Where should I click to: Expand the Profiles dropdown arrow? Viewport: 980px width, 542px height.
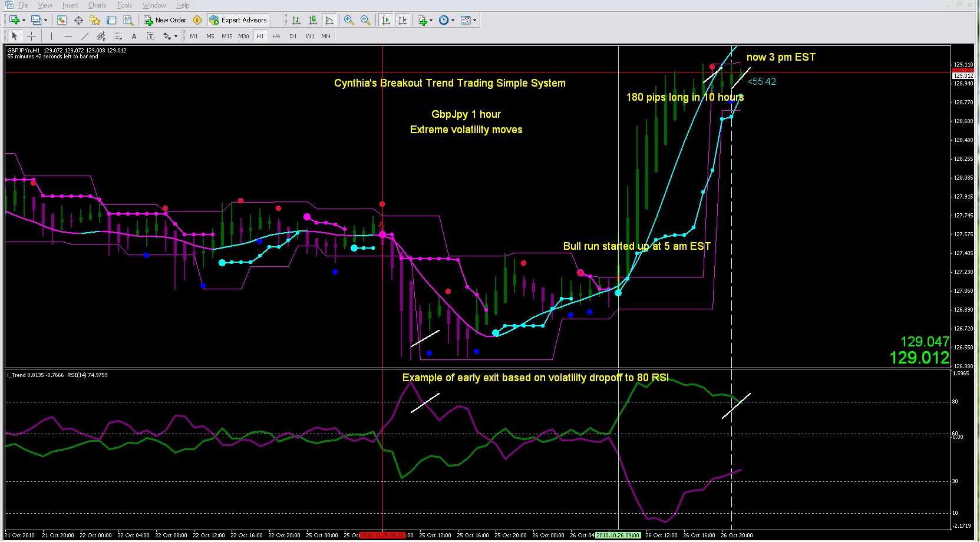(x=45, y=20)
